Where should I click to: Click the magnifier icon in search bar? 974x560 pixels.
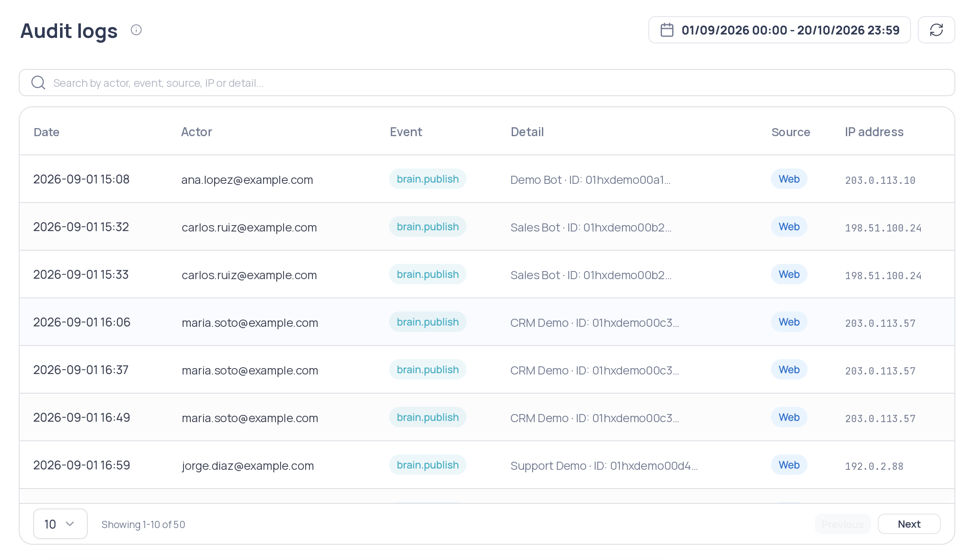38,83
